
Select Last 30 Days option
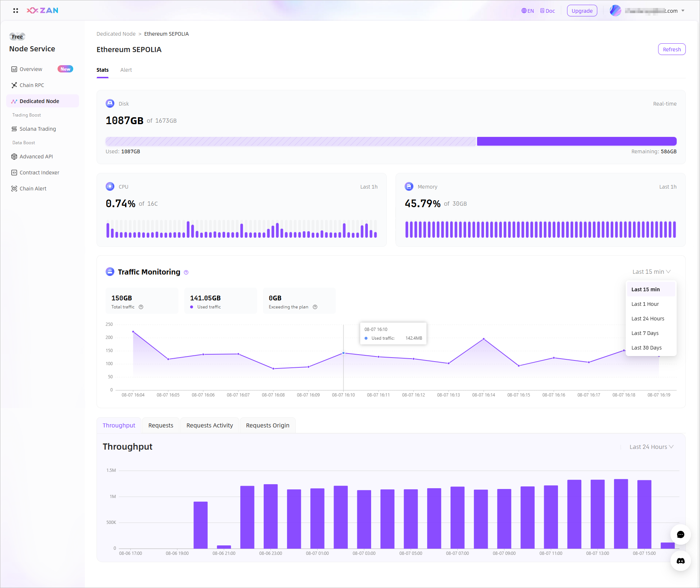pos(651,348)
